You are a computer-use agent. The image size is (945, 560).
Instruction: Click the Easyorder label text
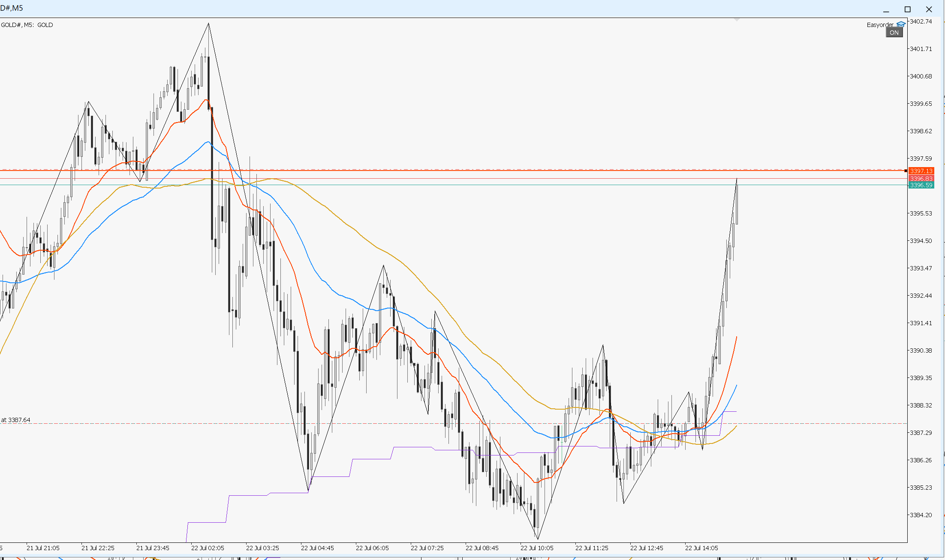click(880, 25)
